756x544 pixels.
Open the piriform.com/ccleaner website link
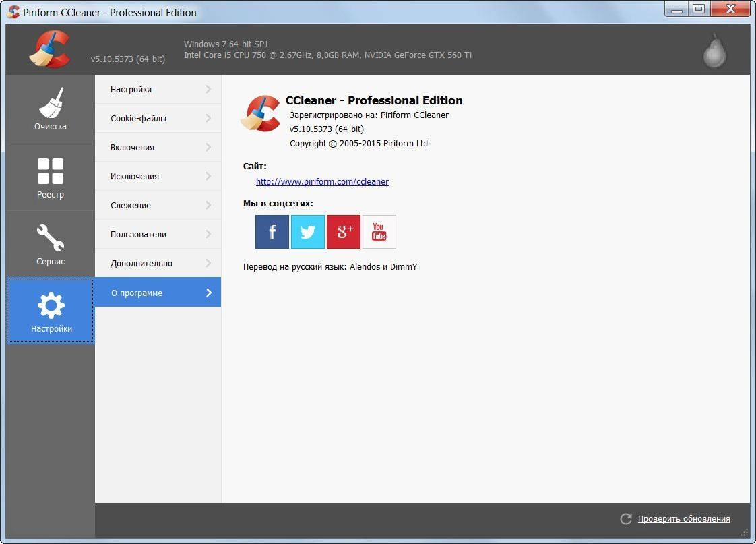322,182
